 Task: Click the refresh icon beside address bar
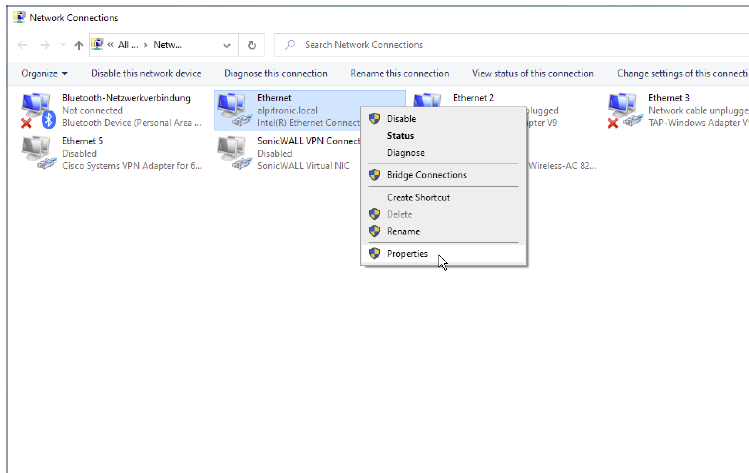(252, 45)
